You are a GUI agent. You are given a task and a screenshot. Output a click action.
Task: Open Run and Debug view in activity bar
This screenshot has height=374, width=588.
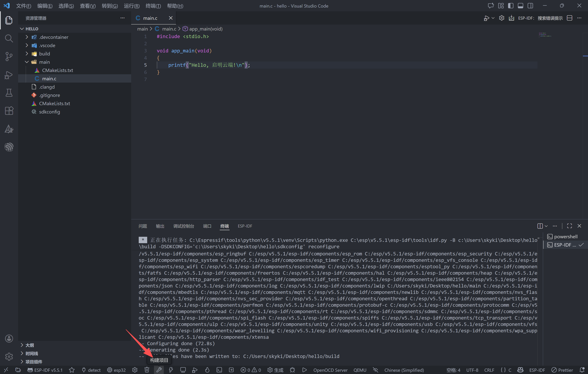(x=9, y=75)
